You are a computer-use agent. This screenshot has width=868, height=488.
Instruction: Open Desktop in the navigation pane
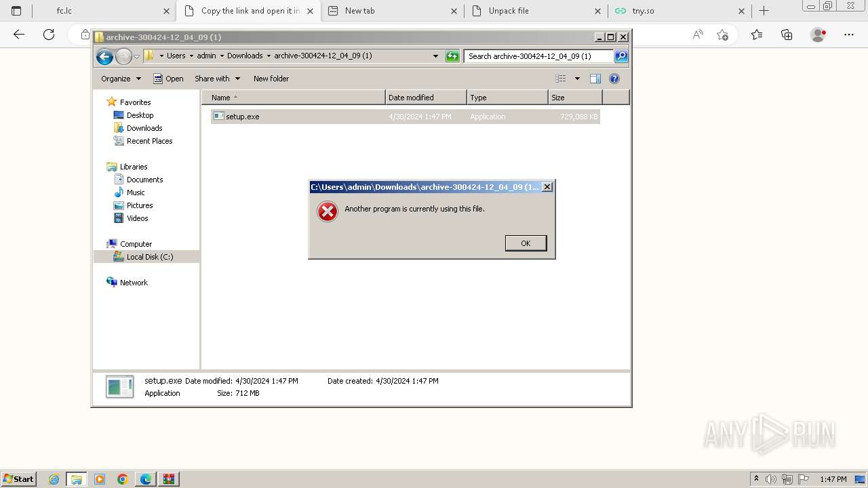(x=140, y=115)
